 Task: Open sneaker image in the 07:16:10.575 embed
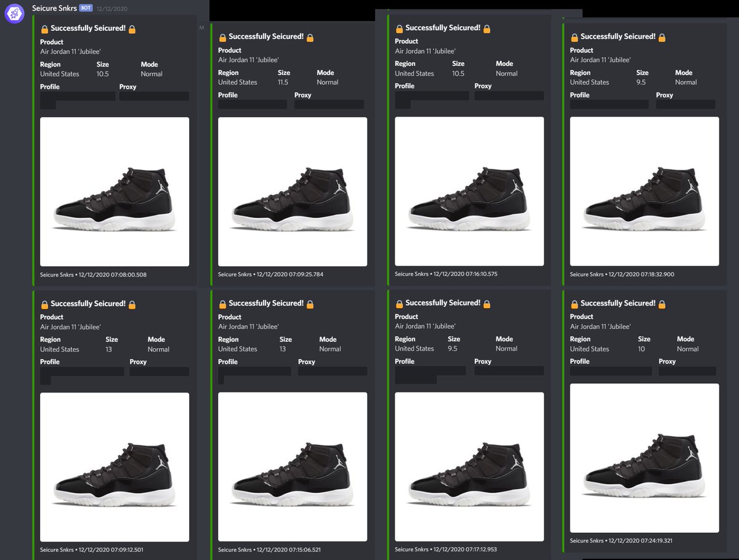coord(469,192)
